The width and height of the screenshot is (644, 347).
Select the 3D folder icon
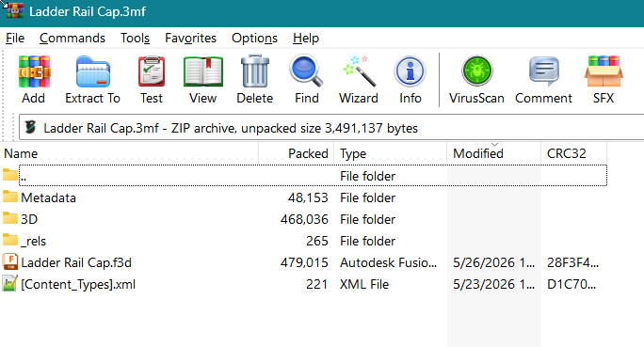[x=10, y=218]
